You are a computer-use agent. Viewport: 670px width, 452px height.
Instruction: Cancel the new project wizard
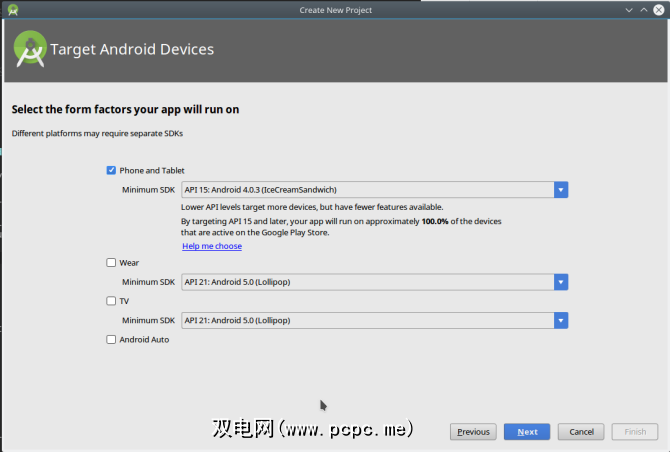tap(581, 432)
